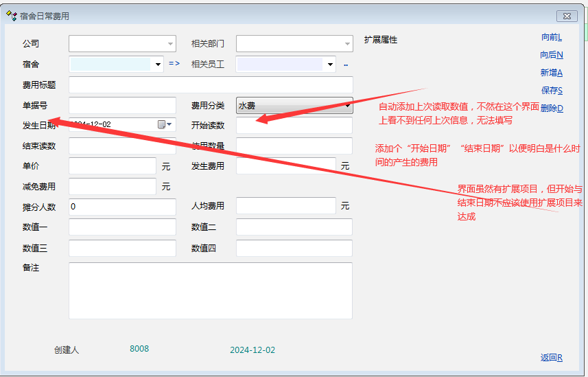Image resolution: width=588 pixels, height=377 pixels.
Task: Click the "=>" arrow next to 宿舍
Action: [x=174, y=64]
